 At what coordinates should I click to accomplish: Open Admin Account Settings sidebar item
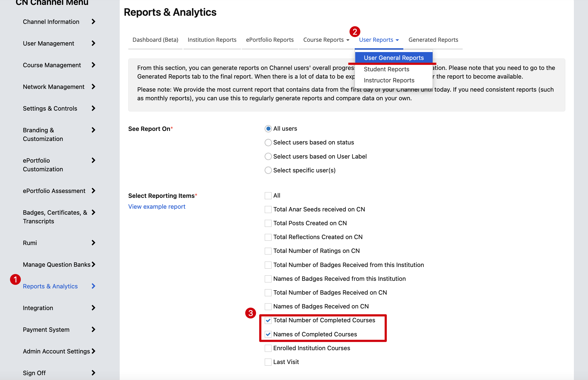tap(56, 351)
